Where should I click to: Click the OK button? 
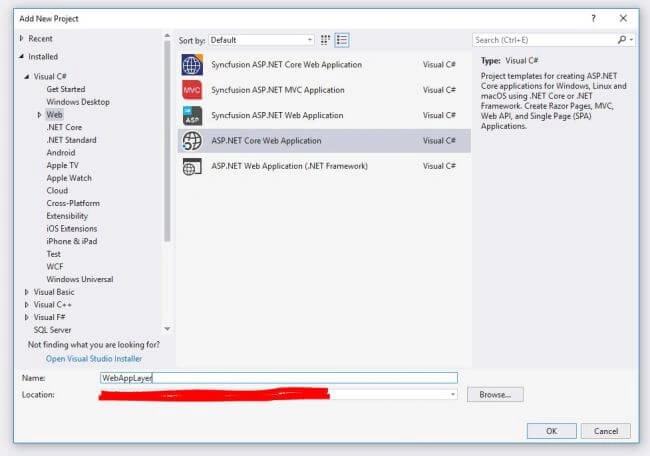tap(551, 431)
